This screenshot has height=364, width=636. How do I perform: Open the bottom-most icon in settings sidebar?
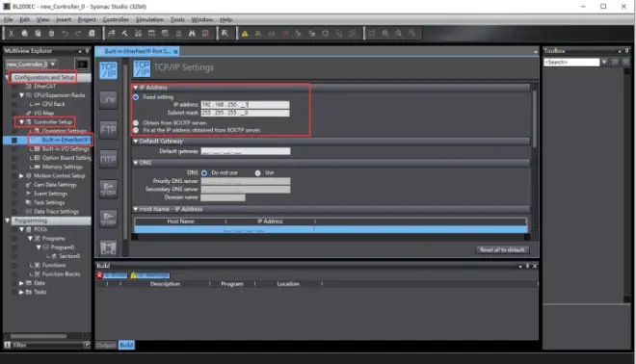(108, 247)
